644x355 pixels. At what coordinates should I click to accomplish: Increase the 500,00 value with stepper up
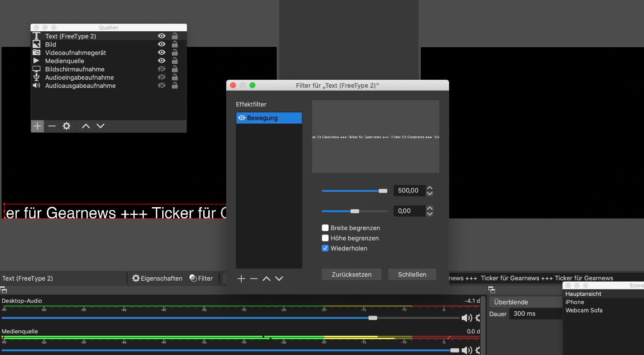(429, 188)
